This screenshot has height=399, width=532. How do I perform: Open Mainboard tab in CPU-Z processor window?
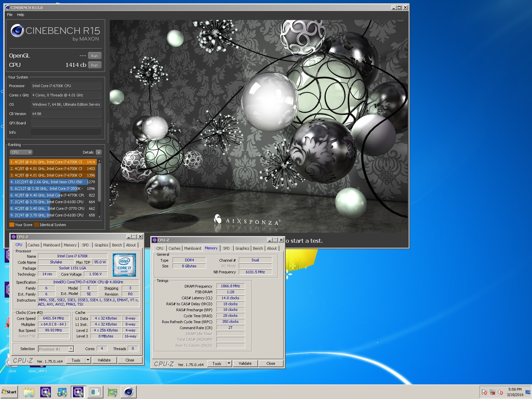pyautogui.click(x=52, y=245)
